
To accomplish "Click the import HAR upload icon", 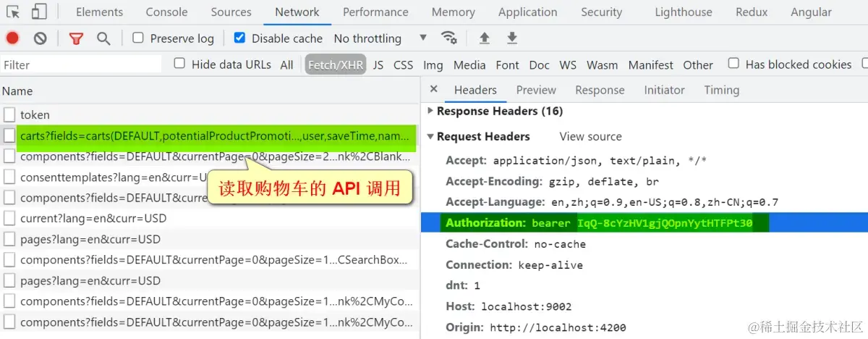I will [485, 38].
